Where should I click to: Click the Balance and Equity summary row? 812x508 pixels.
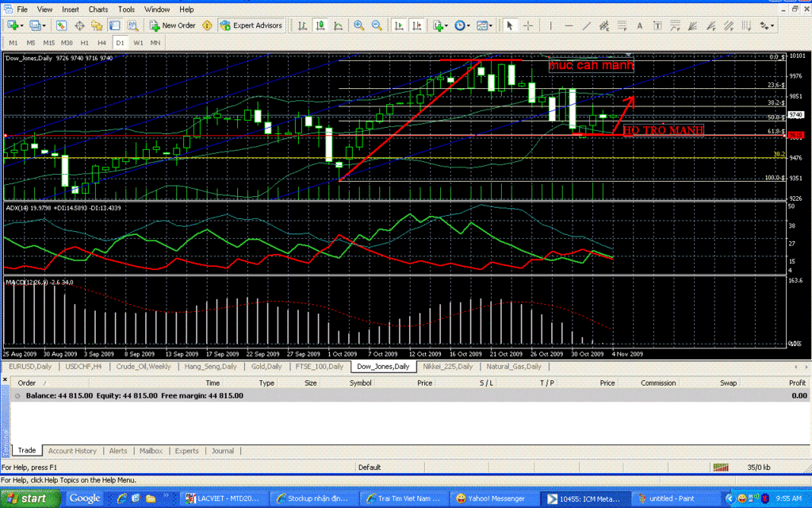pyautogui.click(x=409, y=395)
